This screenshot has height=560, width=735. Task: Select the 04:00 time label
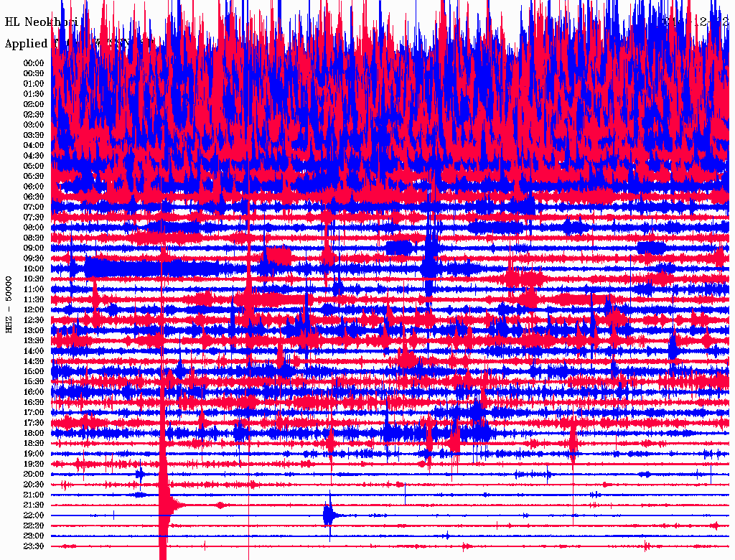(34, 146)
